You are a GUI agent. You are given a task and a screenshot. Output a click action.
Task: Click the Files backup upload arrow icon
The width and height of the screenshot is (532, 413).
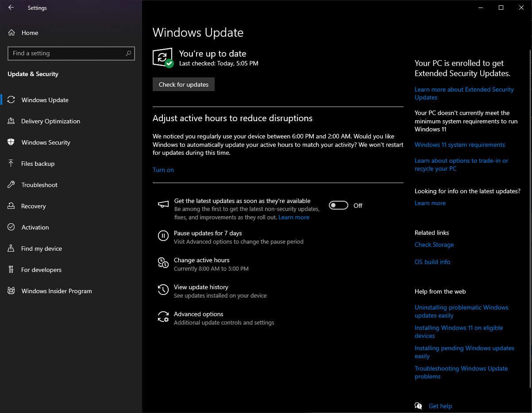[12, 164]
